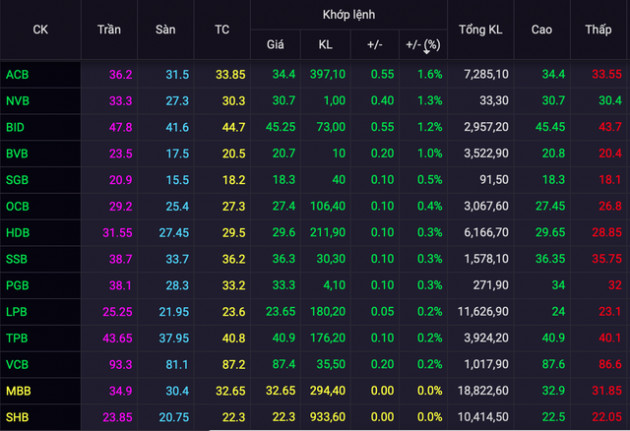630x431 pixels.
Task: Select BID total volume 2,957,20
Action: pyautogui.click(x=486, y=127)
